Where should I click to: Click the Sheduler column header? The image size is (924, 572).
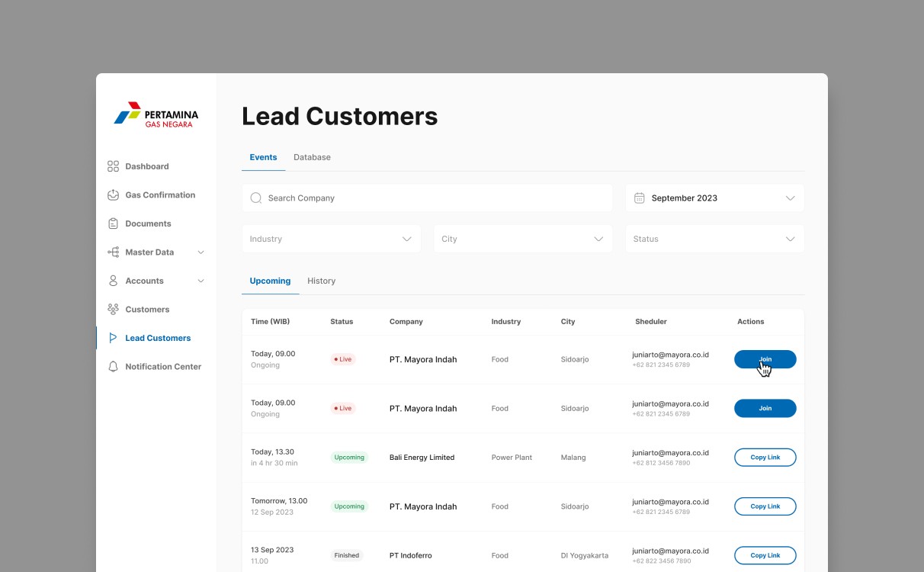tap(651, 322)
